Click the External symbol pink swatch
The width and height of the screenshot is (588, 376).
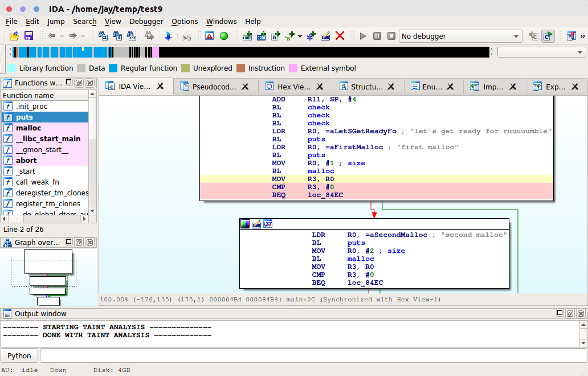point(293,68)
